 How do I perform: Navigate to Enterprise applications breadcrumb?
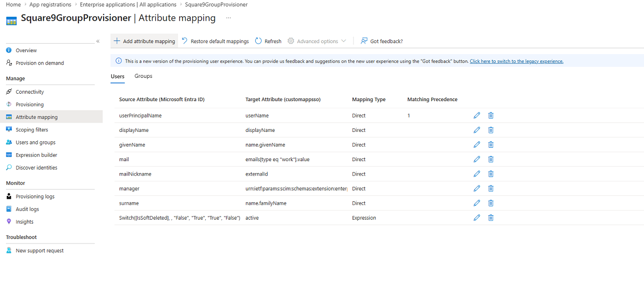click(128, 4)
